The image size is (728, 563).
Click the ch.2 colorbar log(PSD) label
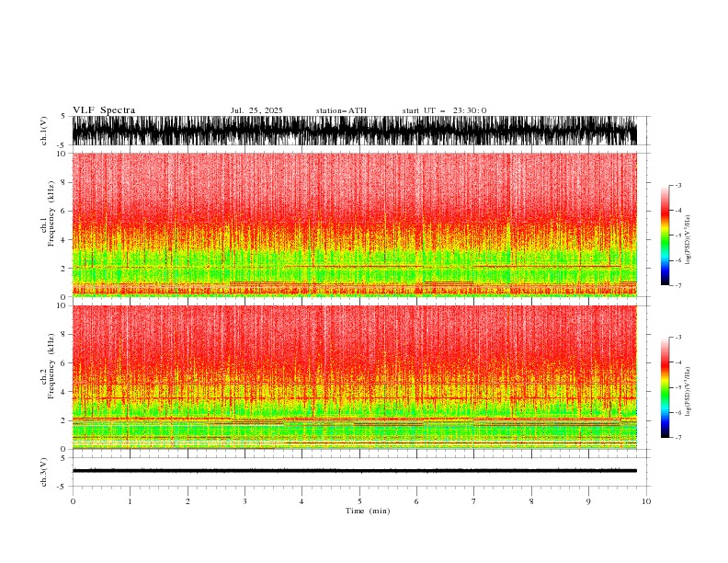click(x=688, y=392)
